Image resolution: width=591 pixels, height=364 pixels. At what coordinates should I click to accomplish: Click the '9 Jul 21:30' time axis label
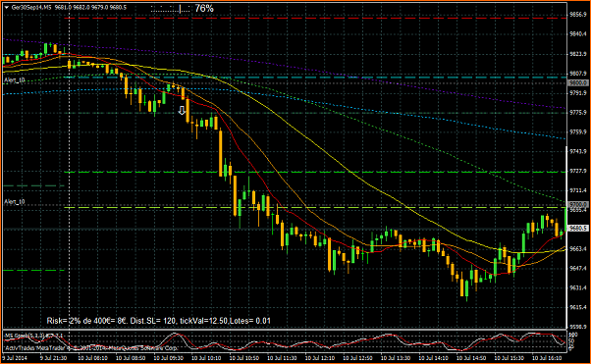(x=55, y=358)
